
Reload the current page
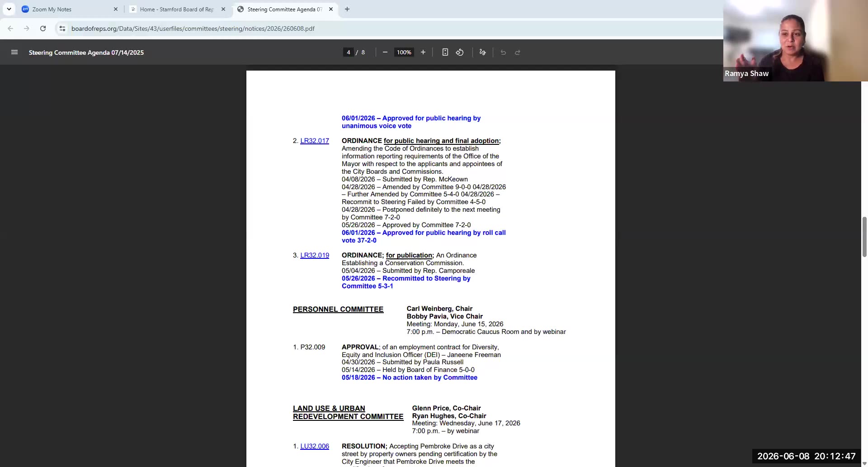43,29
